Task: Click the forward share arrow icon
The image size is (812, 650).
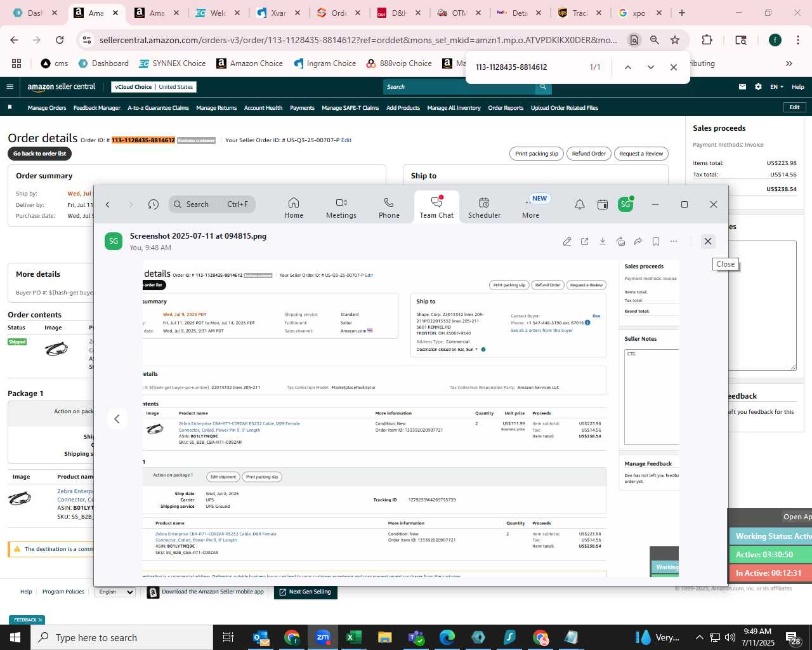Action: [638, 241]
